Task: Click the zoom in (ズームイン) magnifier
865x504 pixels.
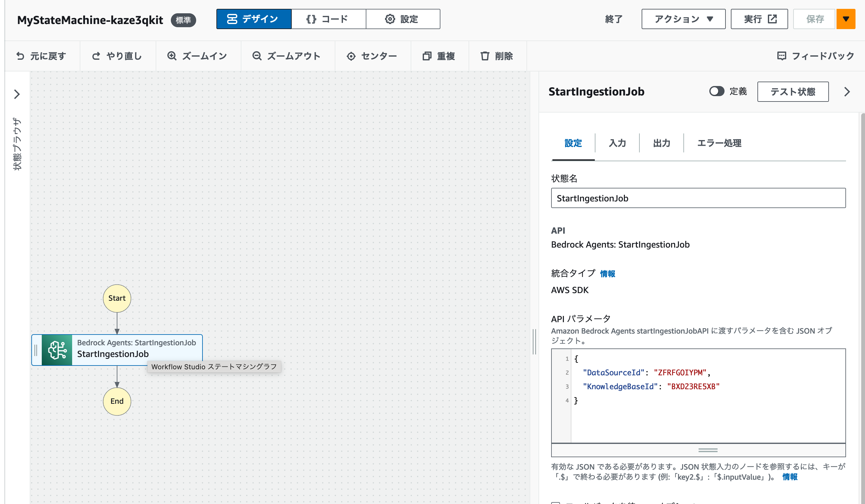Action: pos(171,56)
